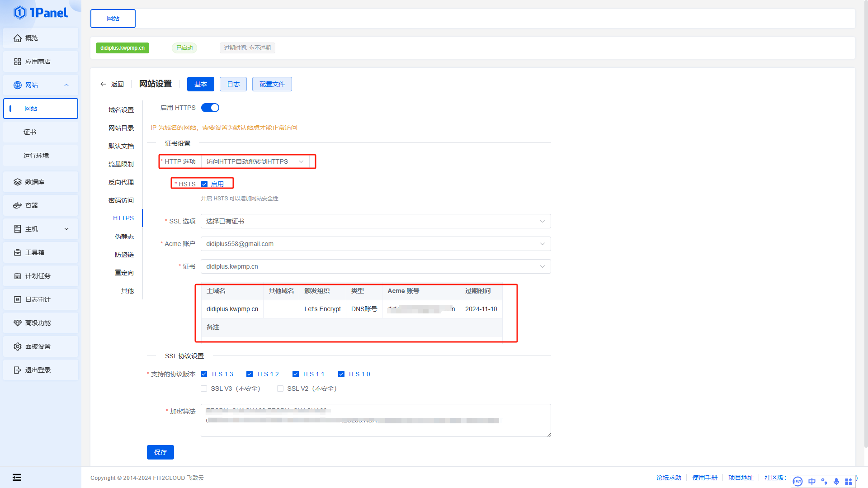This screenshot has height=488, width=868.
Task: Open the 证书 sidebar submenu item
Action: (41, 132)
